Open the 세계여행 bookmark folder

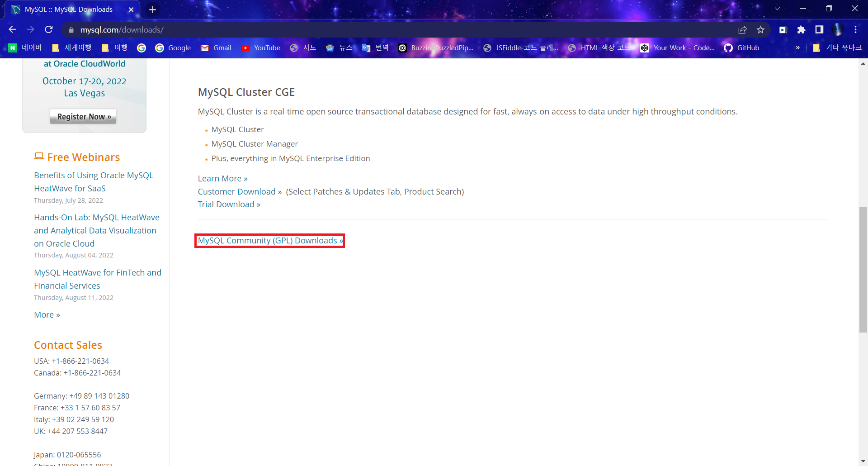pos(72,48)
